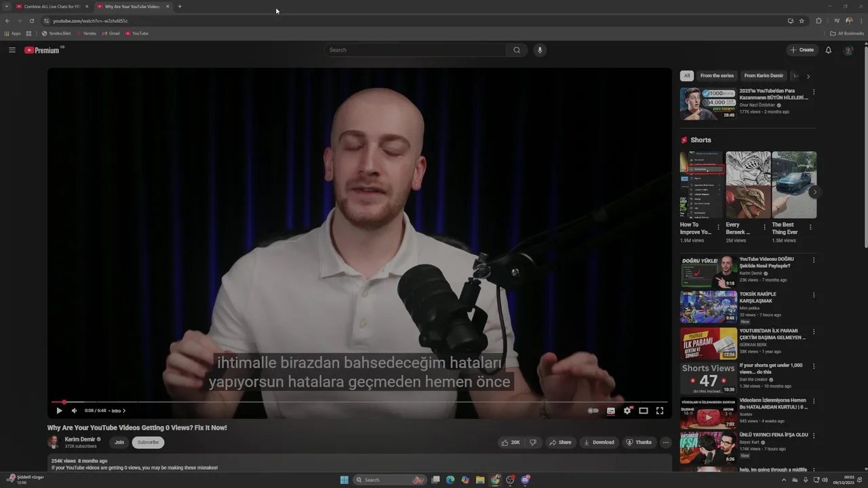Image resolution: width=868 pixels, height=488 pixels.
Task: Mute the video with the volume icon
Action: pos(74,411)
